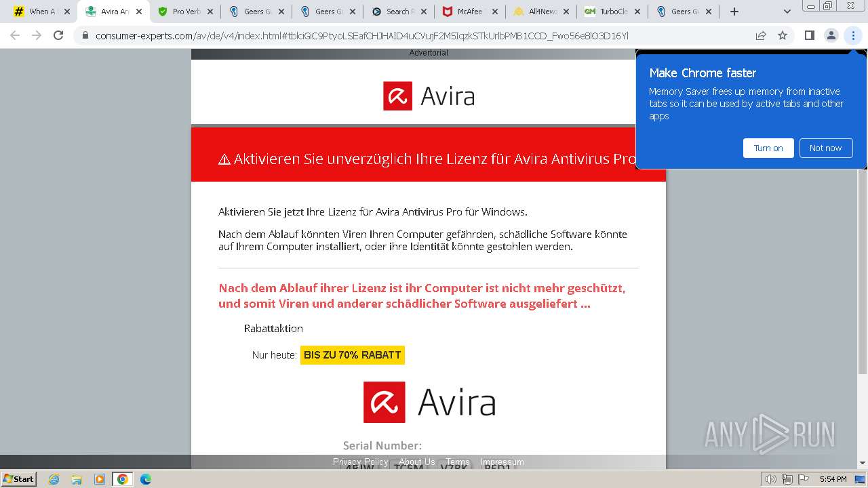Go back to previous page
Screen dimensions: 868x488
pos(15,35)
